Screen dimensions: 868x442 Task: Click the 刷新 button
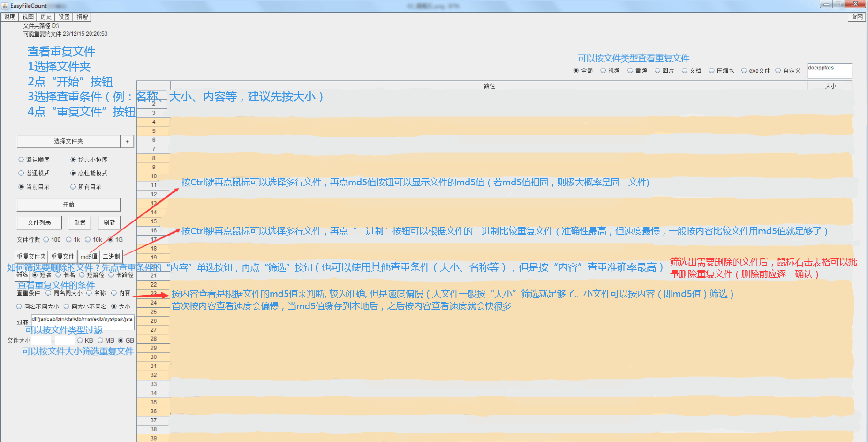(109, 222)
